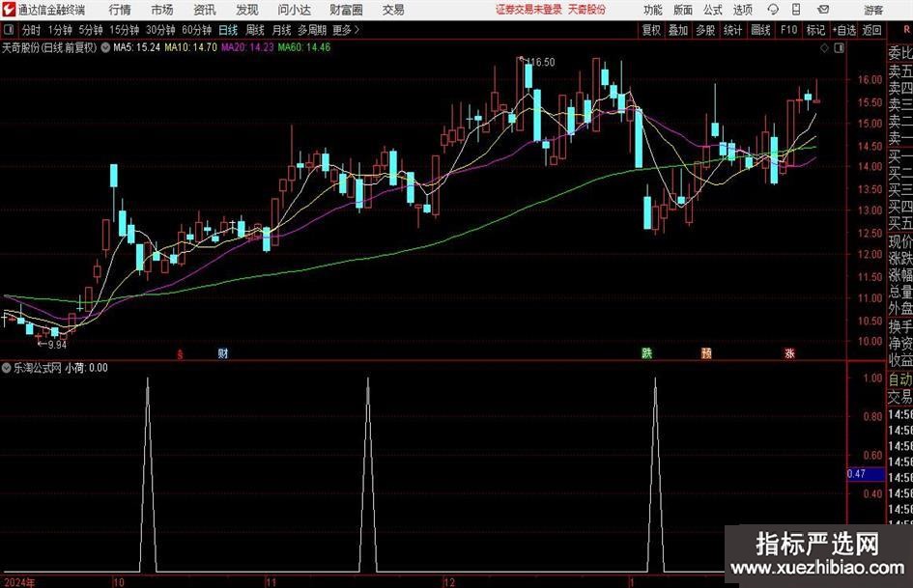Image resolution: width=913 pixels, height=588 pixels.
Task: Click the diamond icon above the chart
Action: click(x=822, y=46)
